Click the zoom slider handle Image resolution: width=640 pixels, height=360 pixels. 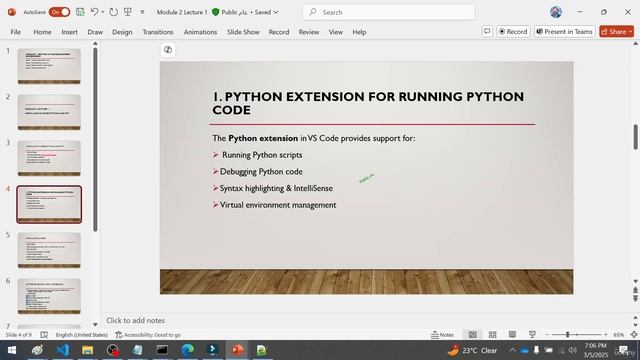pos(567,335)
